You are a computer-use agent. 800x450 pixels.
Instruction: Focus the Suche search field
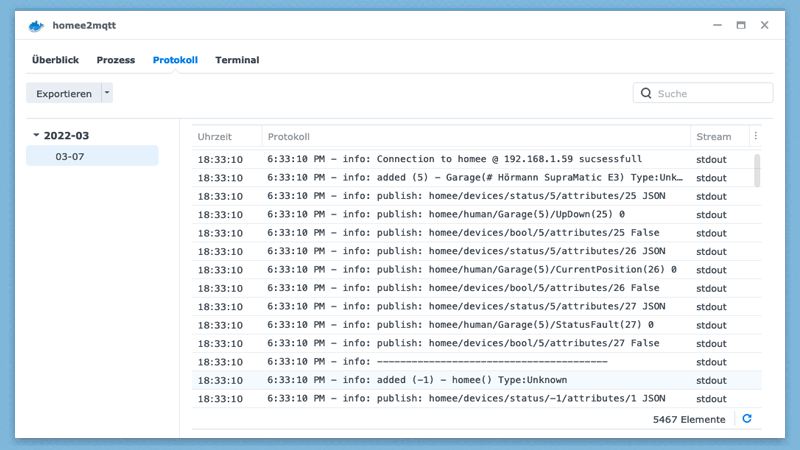710,93
